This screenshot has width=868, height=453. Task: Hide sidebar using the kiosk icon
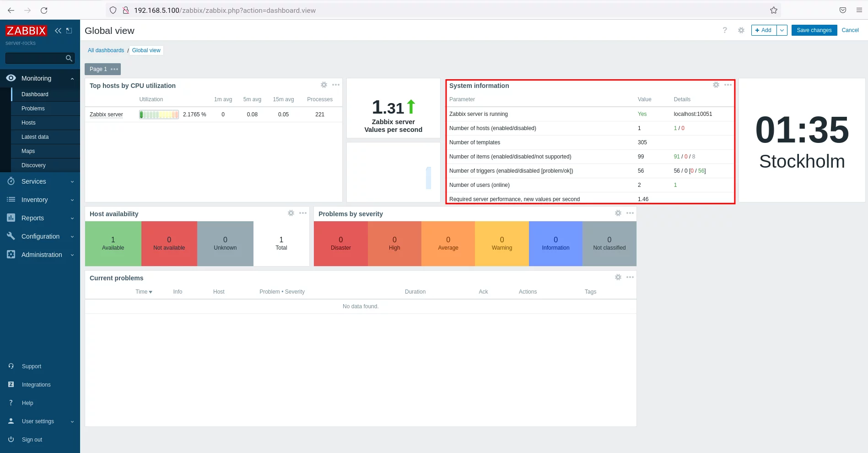tap(69, 31)
